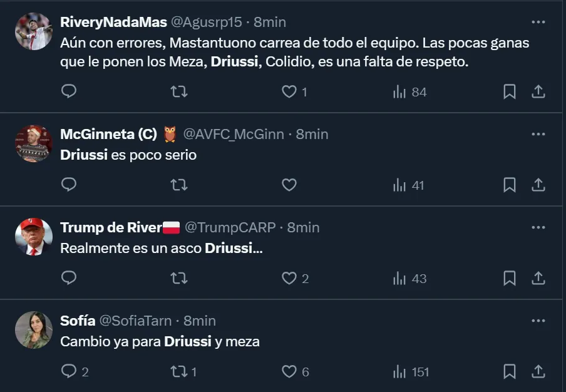Image resolution: width=566 pixels, height=392 pixels.
Task: View analytics for McGinneta's tweet
Action: [409, 185]
